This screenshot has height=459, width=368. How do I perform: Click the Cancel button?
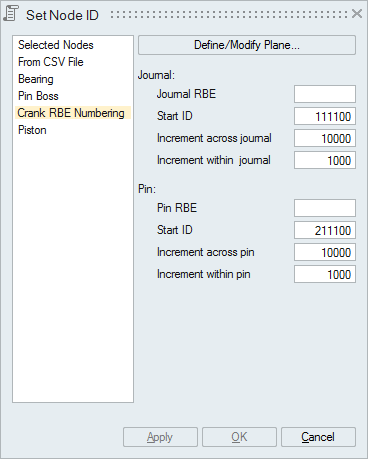coord(318,437)
